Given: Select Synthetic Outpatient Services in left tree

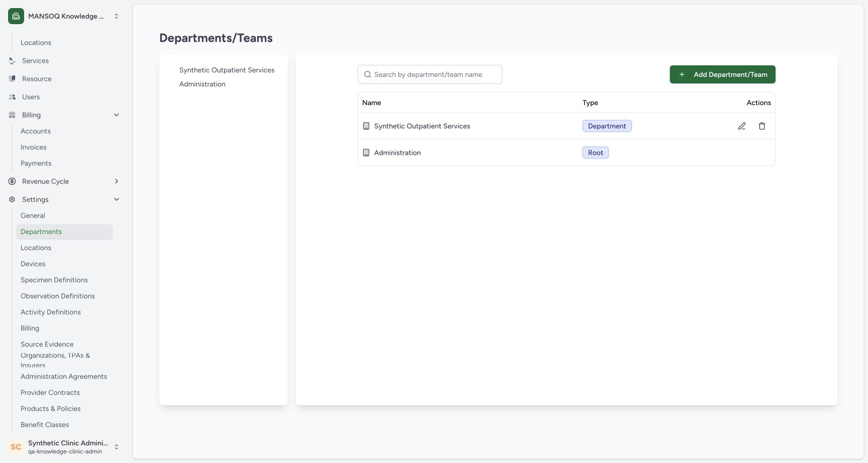Looking at the screenshot, I should tap(227, 70).
